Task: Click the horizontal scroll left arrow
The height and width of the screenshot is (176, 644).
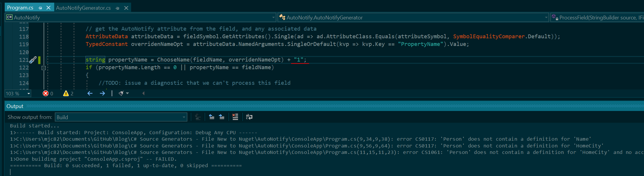Action: (143, 93)
